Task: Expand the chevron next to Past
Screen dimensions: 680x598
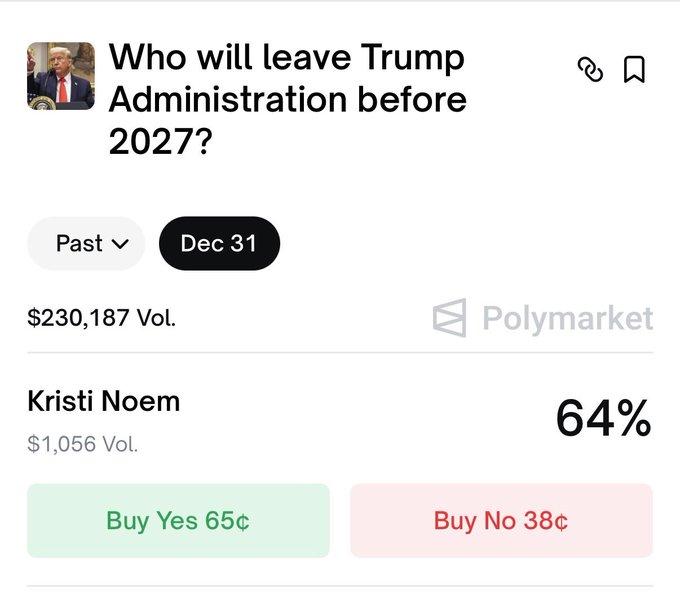Action: click(x=121, y=244)
